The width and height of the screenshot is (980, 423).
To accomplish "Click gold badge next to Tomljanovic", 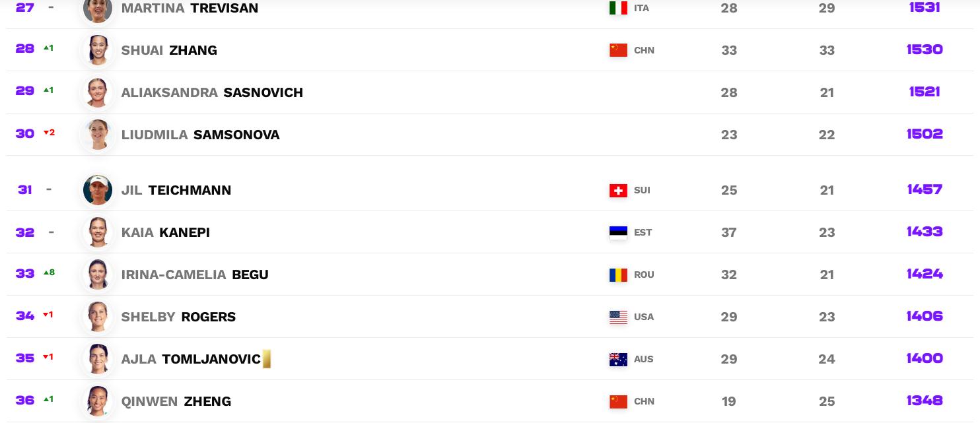I will [267, 359].
